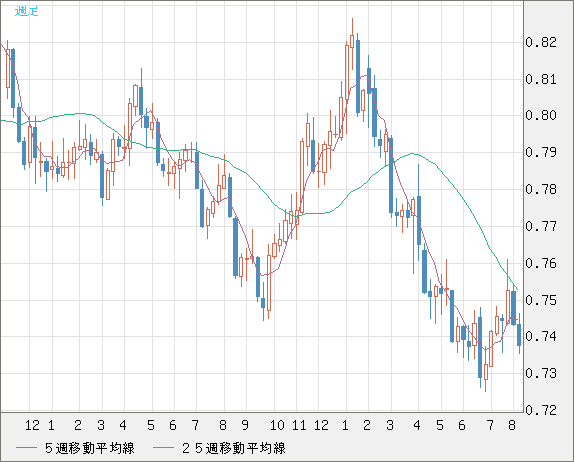Screen dimensions: 574x462
Task: Click the month 11 label on time axis
Action: (x=299, y=425)
